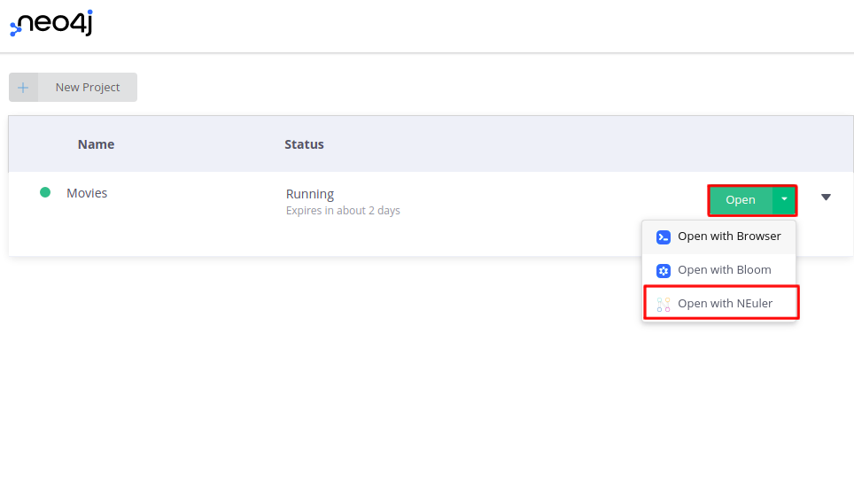
Task: Click the Status column header
Action: (304, 144)
